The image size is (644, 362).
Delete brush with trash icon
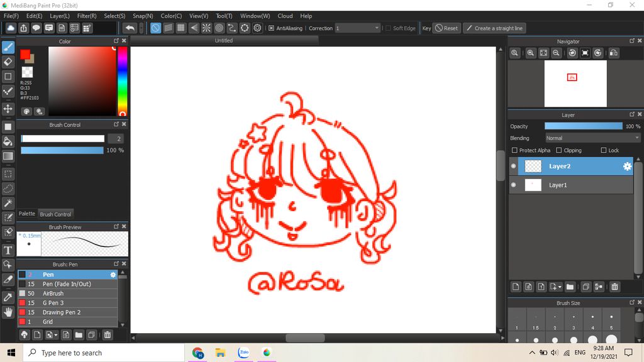[107, 335]
